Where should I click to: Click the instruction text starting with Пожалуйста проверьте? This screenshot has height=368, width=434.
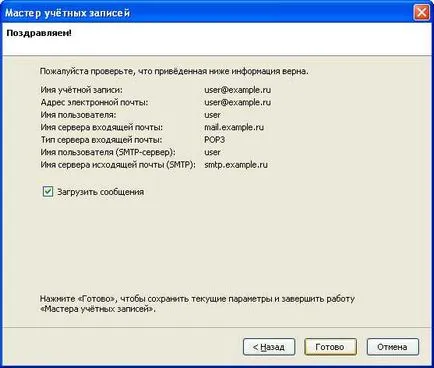click(x=174, y=71)
